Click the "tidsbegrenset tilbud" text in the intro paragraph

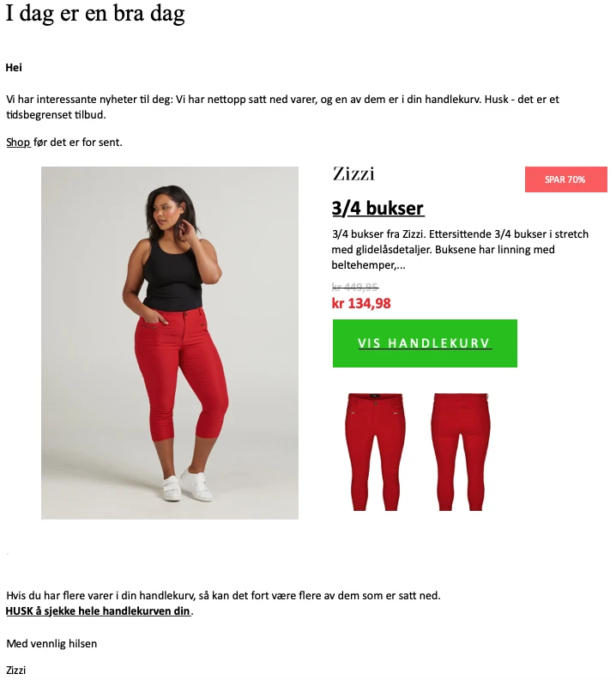click(56, 115)
